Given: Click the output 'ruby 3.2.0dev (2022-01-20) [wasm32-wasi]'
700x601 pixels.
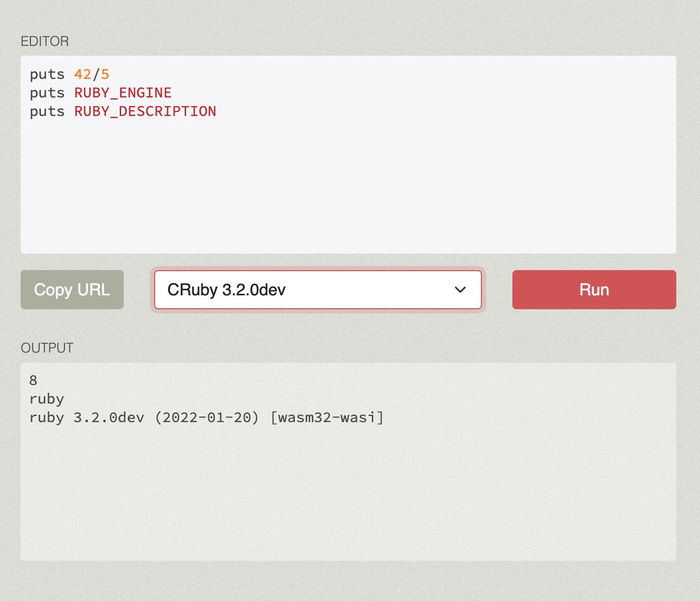Looking at the screenshot, I should (x=206, y=418).
